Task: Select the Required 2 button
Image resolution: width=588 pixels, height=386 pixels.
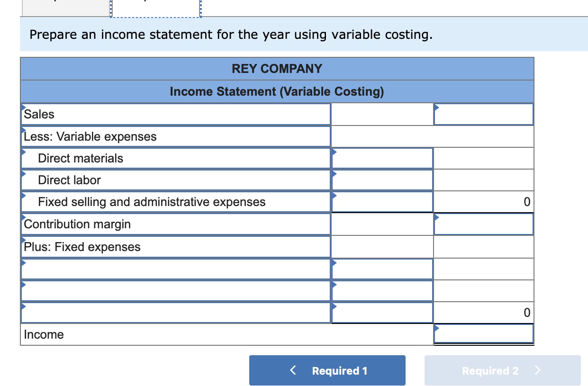Action: 503,371
